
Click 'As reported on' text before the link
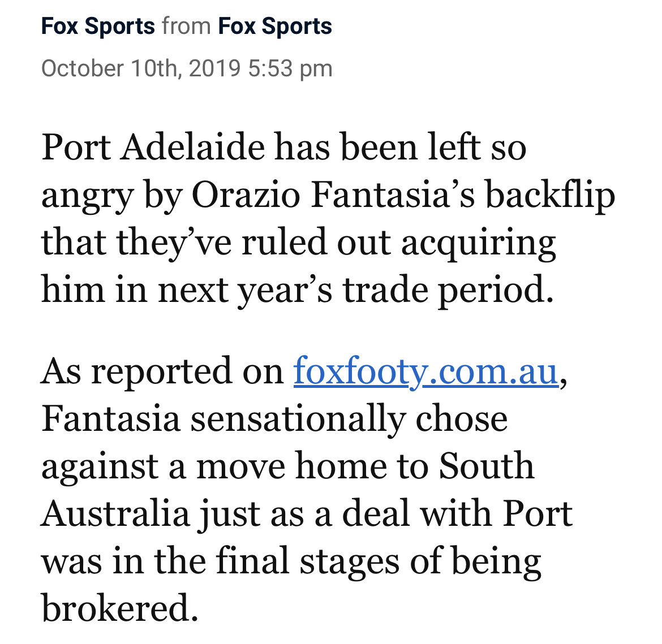[x=162, y=372]
